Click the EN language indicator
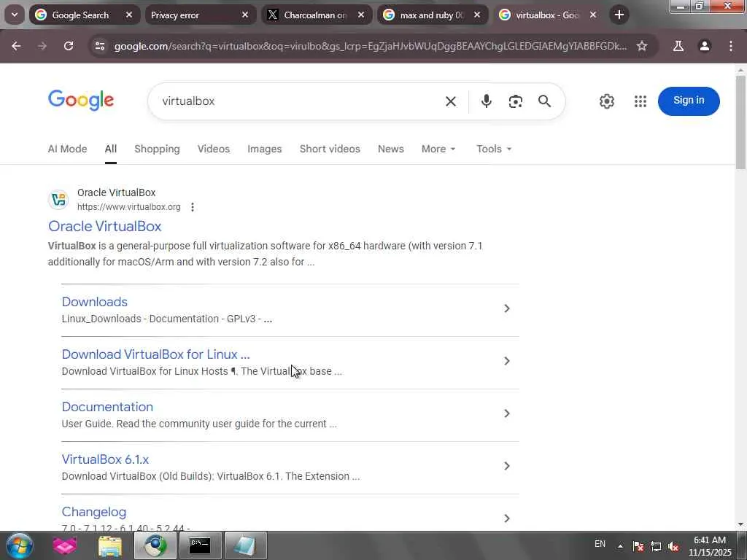The image size is (747, 560). 600,544
